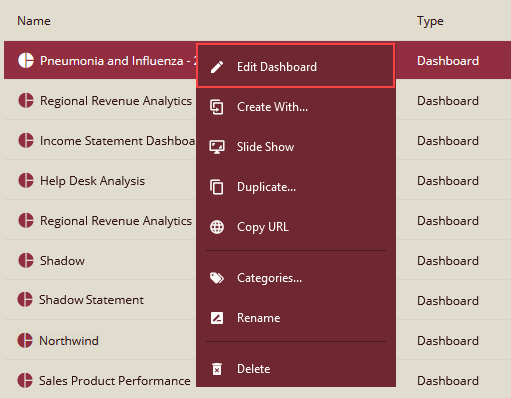Open Sales Product Performance dashboard

pyautogui.click(x=115, y=381)
